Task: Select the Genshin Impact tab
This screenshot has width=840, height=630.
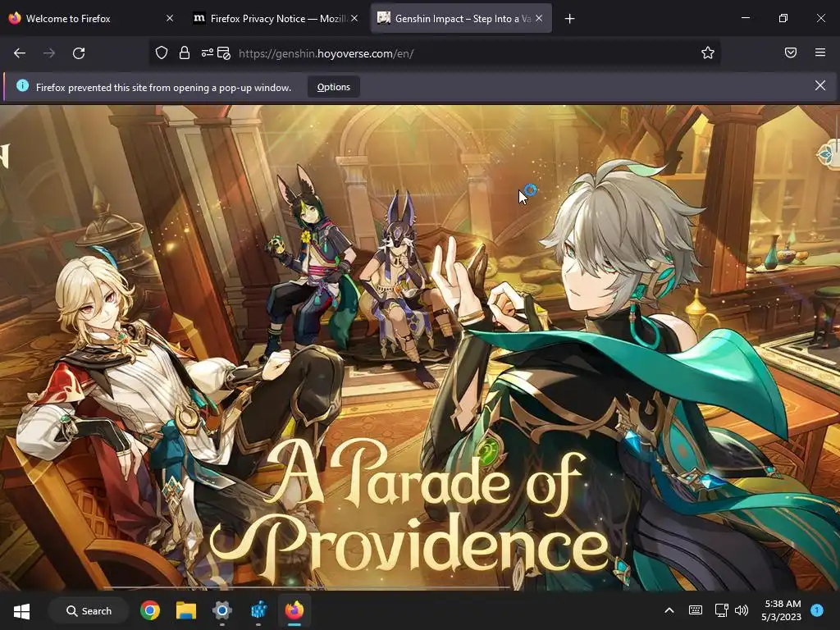Action: coord(461,18)
